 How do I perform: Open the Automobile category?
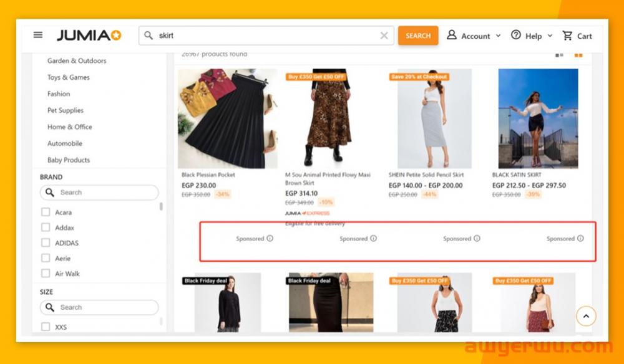pos(65,143)
